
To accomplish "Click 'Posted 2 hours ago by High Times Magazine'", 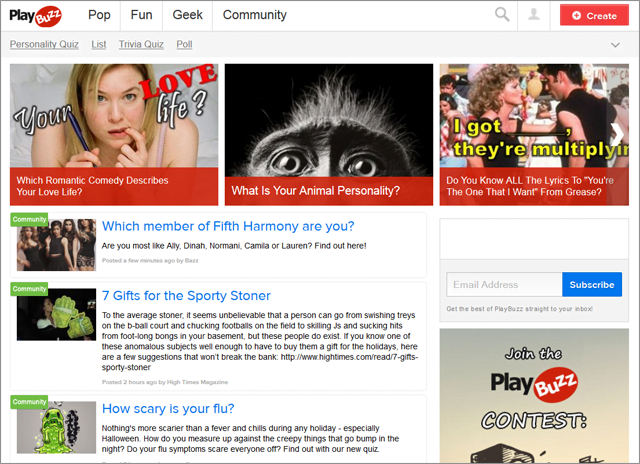I will 165,382.
